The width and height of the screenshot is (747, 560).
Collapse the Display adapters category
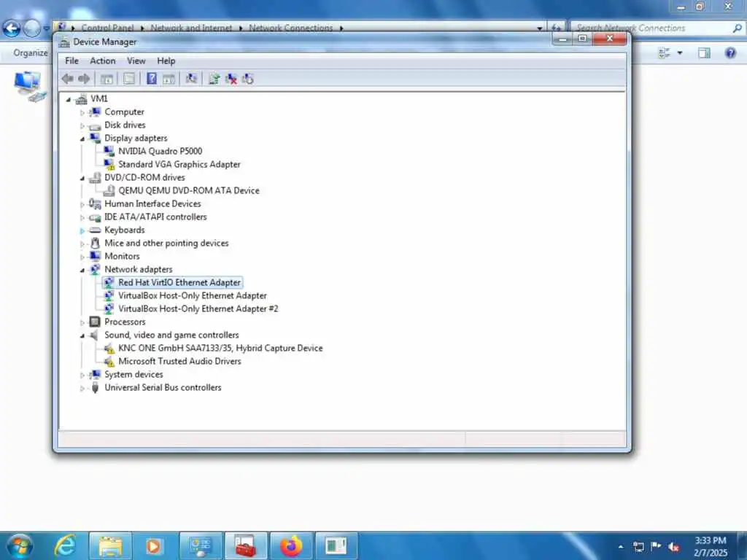tap(82, 139)
